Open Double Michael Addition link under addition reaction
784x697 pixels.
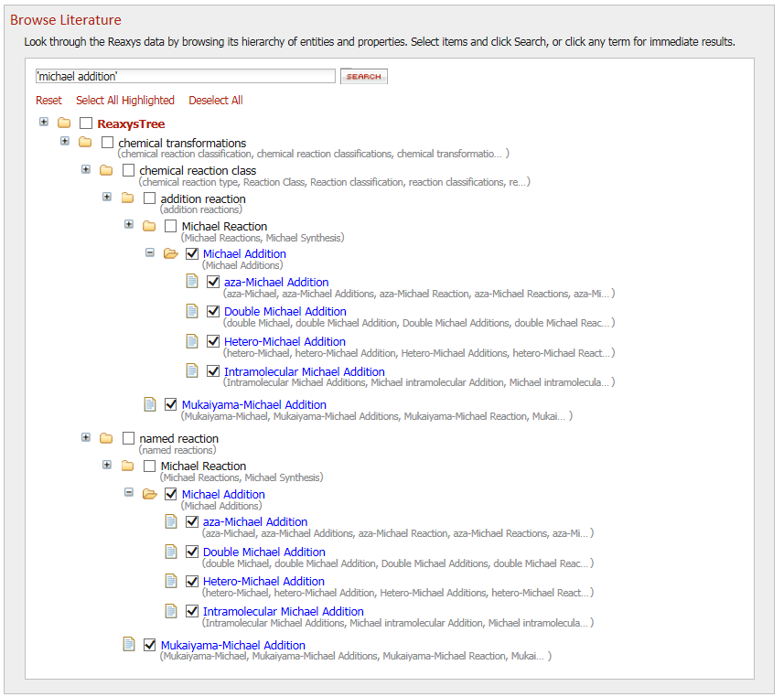coord(285,311)
